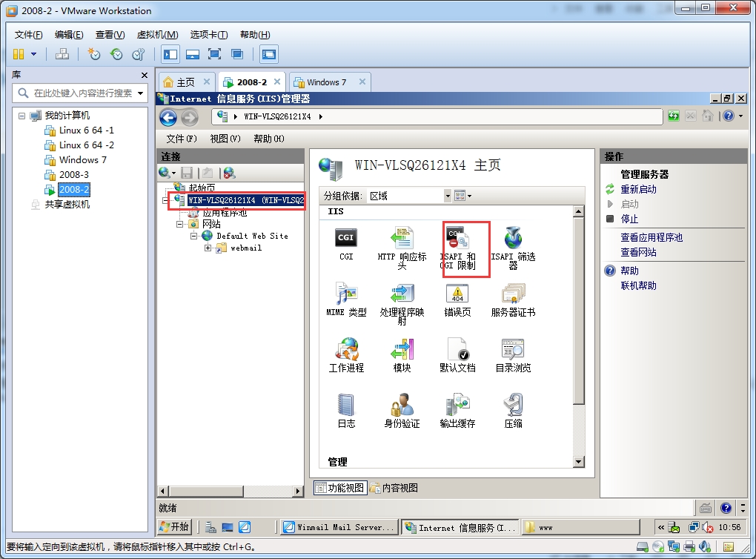Select 共享虚拟机 in library
The height and width of the screenshot is (559, 756).
[67, 205]
